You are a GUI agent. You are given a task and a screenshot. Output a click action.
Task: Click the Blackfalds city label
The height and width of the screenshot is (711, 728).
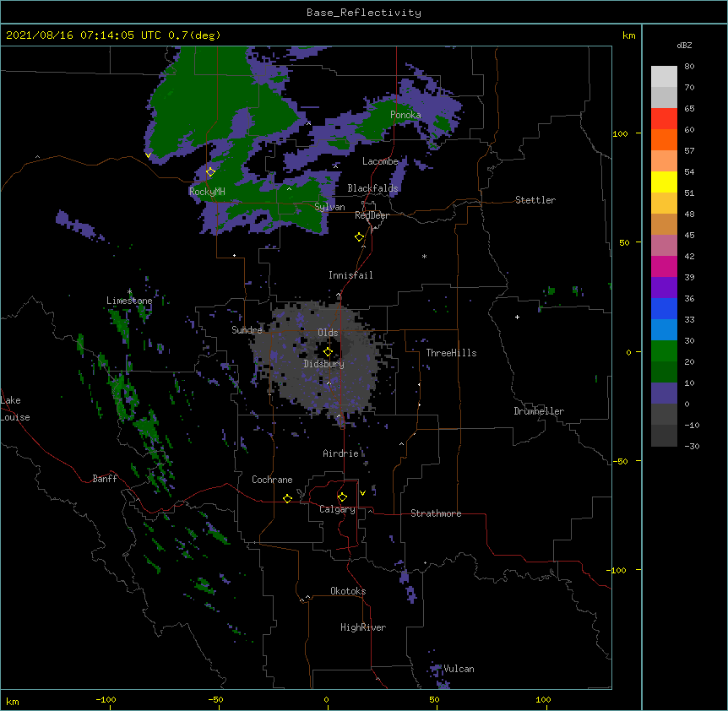point(372,188)
